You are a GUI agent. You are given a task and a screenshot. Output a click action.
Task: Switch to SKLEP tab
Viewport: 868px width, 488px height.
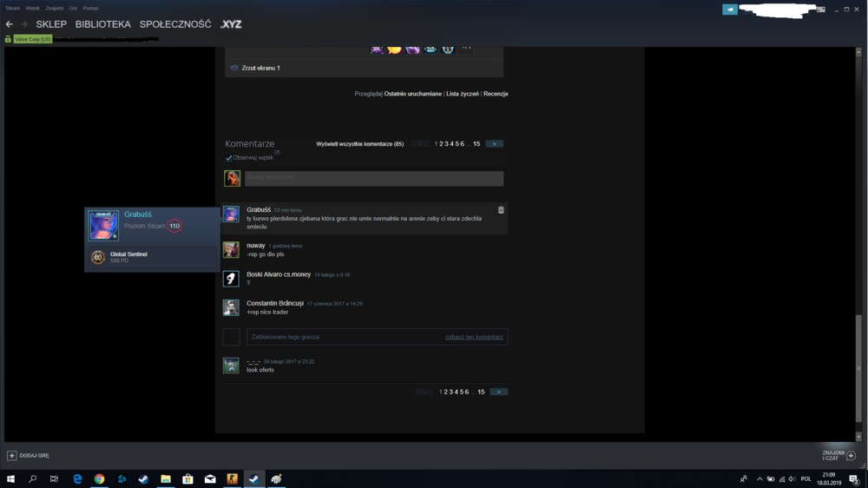[x=51, y=24]
